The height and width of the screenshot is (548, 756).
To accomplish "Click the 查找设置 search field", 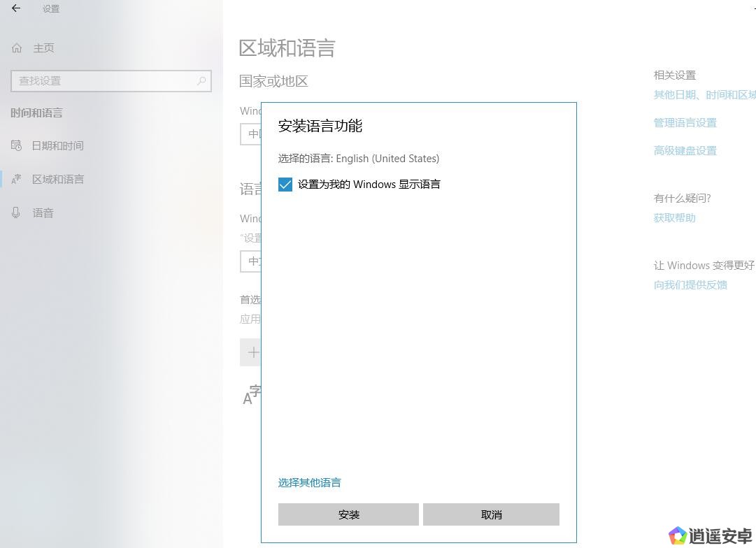I will tap(105, 81).
